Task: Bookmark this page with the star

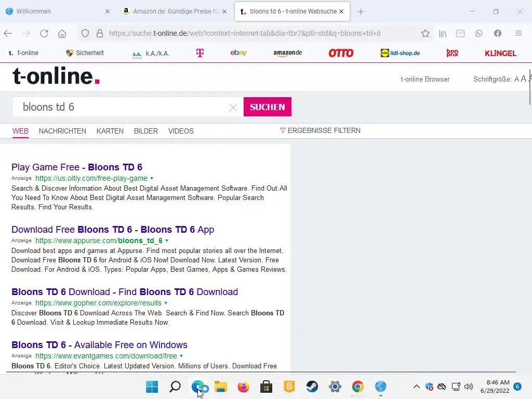Action: tap(425, 33)
